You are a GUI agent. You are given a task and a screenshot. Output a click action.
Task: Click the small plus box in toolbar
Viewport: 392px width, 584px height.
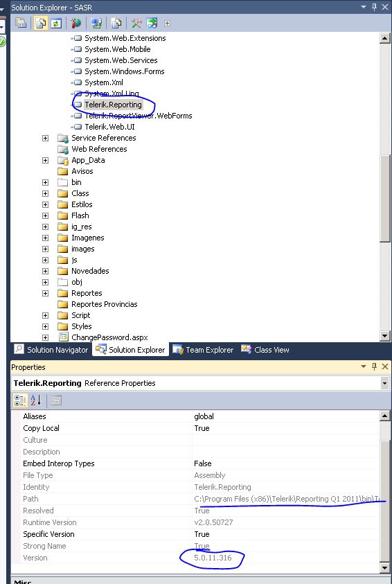click(167, 23)
